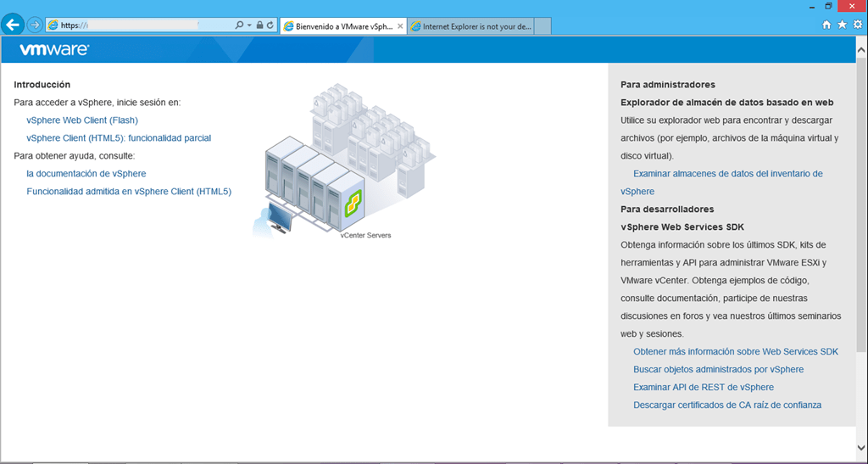The image size is (868, 464).
Task: Click 'Descargar certificados de CA raíz' link
Action: click(x=727, y=405)
